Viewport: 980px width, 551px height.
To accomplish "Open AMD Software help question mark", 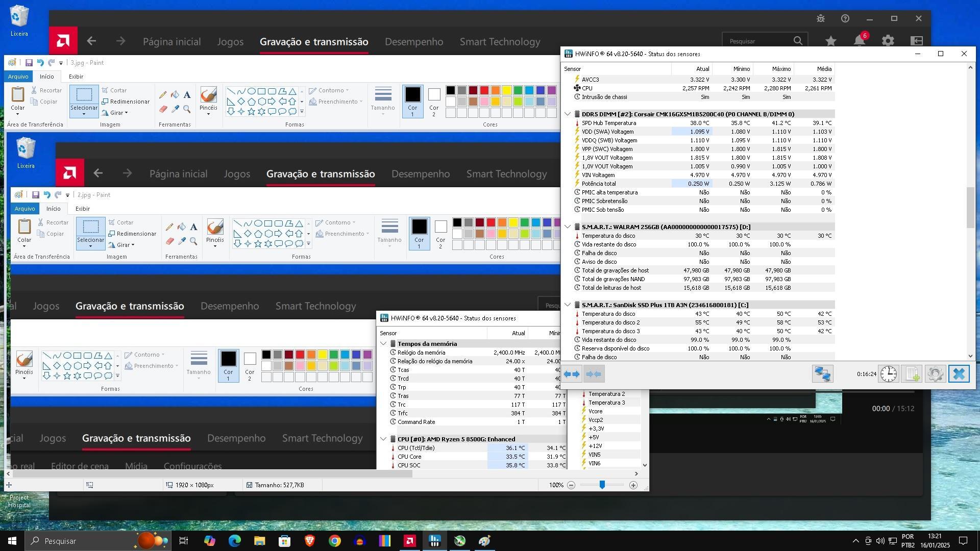I will (x=845, y=18).
